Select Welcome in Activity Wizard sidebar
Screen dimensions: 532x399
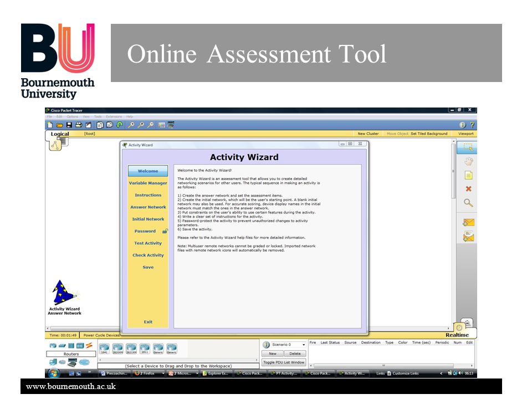pos(148,171)
